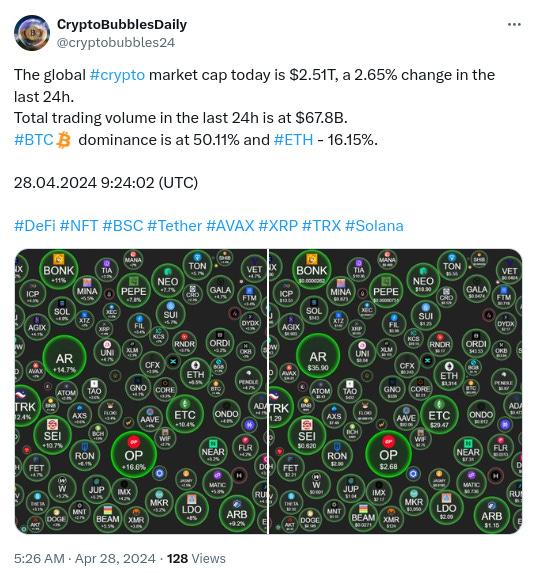Screen dimensions: 537x574
Task: Open the #crypto hashtag
Action: [117, 75]
